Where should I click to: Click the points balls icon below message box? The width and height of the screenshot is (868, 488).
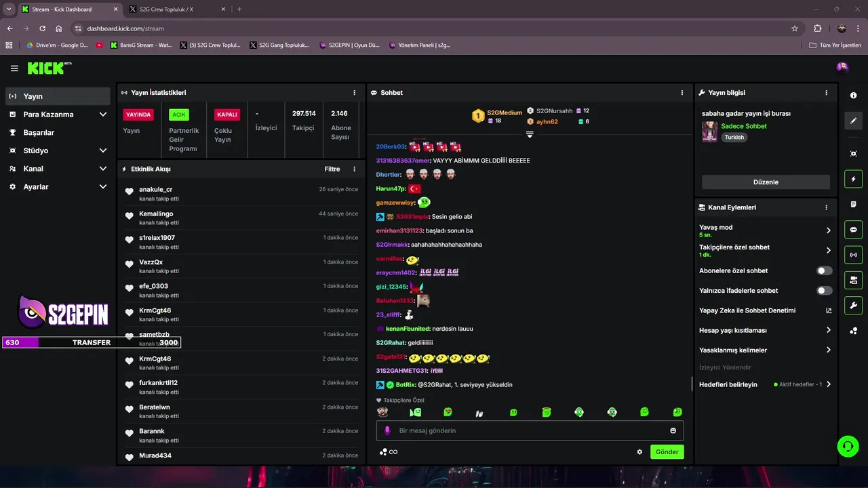tap(384, 452)
